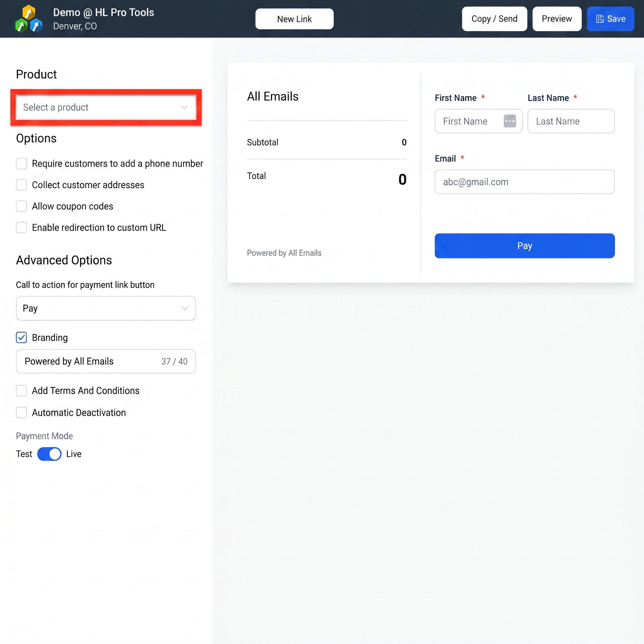
Task: Click the autofill icon in First Name field
Action: [x=510, y=121]
